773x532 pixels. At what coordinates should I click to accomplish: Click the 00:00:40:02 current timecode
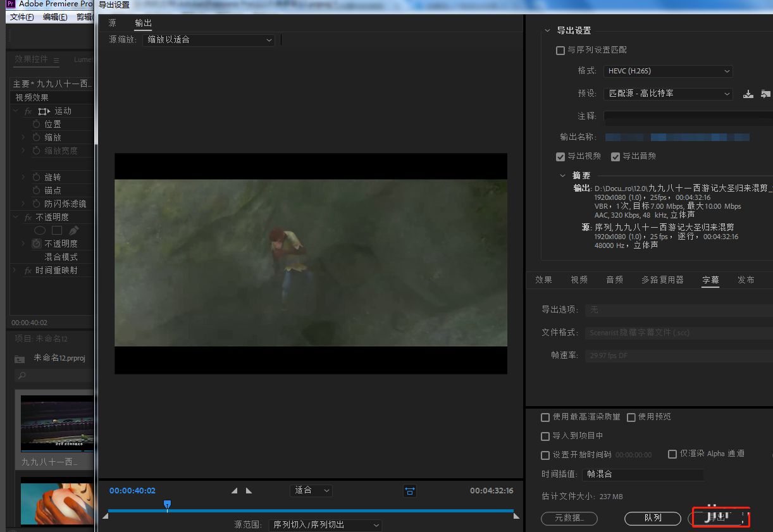[x=132, y=491]
